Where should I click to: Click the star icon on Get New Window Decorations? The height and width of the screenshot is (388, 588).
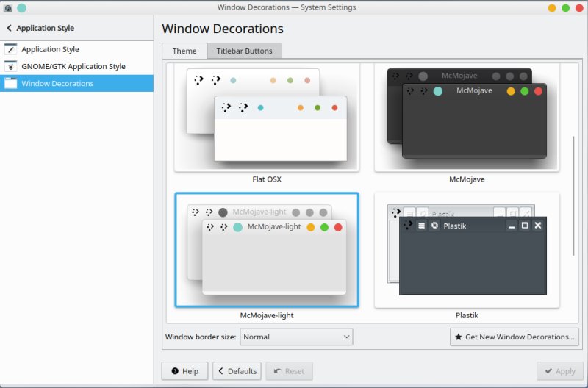click(x=459, y=337)
